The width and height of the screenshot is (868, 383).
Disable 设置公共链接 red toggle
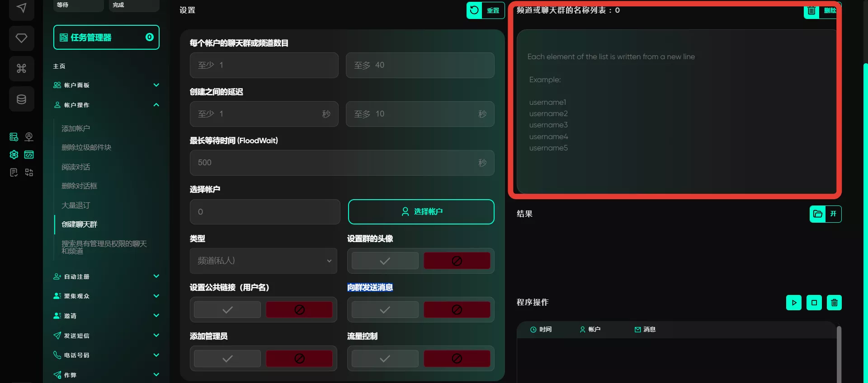pos(299,310)
